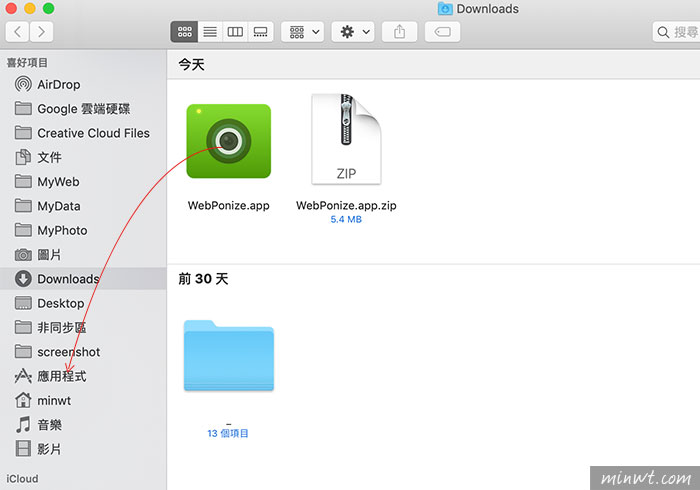Viewport: 700px width, 490px height.
Task: Switch to column view in toolbar
Action: click(x=235, y=32)
